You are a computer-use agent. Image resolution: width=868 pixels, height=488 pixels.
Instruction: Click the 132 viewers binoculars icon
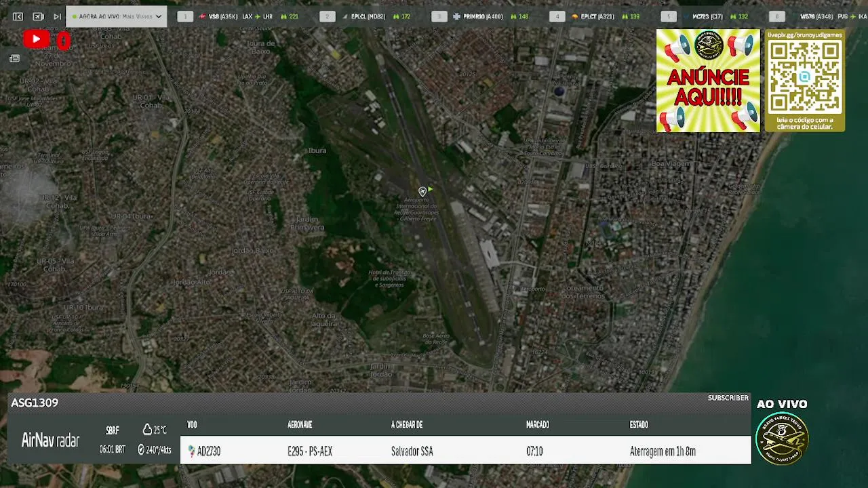point(734,16)
